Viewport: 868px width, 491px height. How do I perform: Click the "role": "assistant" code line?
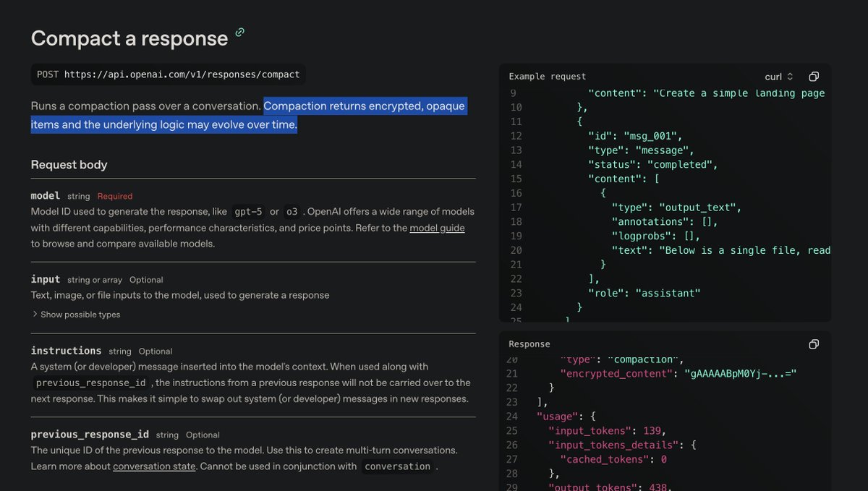point(644,293)
